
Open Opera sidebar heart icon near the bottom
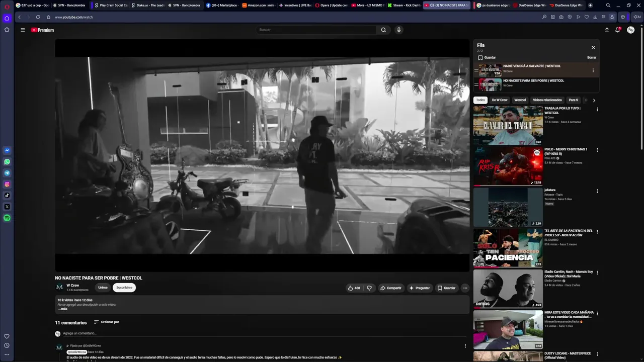click(7, 336)
